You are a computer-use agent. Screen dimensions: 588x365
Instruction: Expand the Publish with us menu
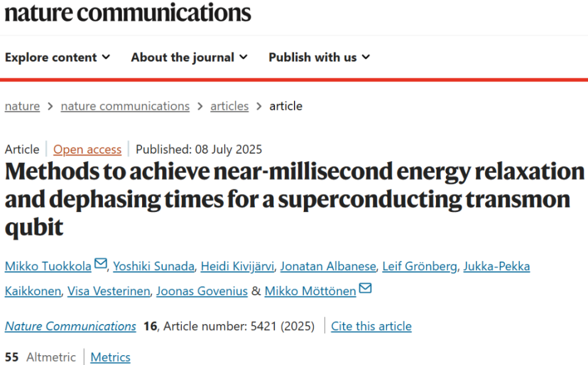[x=319, y=57]
